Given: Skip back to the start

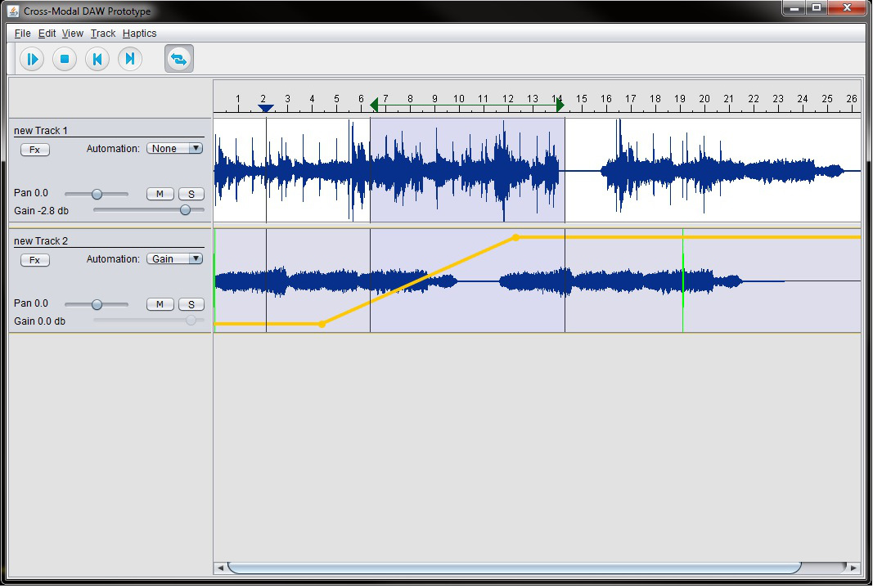Looking at the screenshot, I should [97, 59].
